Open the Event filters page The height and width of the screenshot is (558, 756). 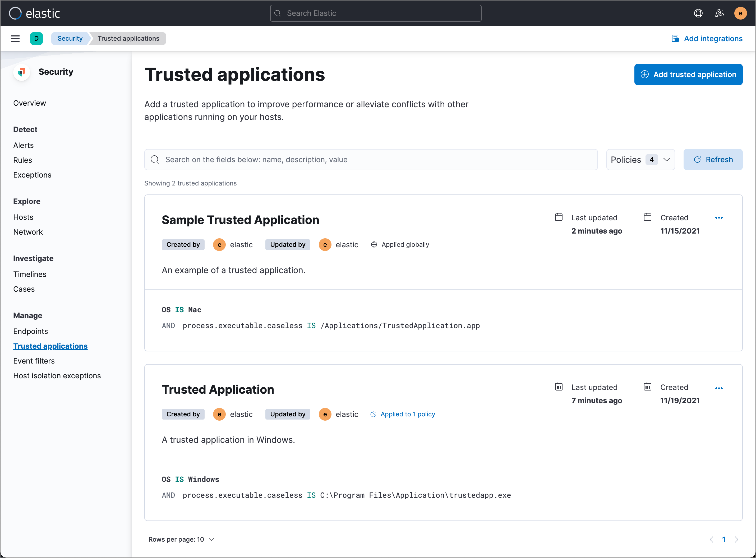click(34, 360)
